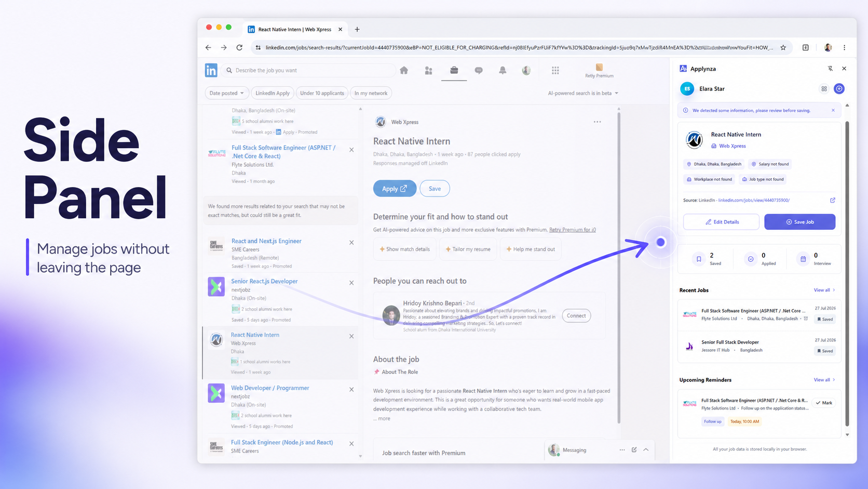This screenshot has width=868, height=489.
Task: Click Tailor my resume
Action: click(468, 249)
